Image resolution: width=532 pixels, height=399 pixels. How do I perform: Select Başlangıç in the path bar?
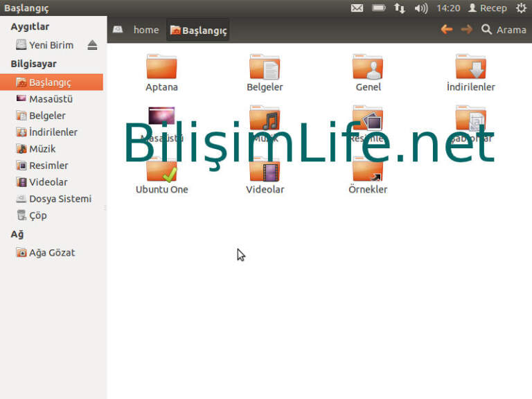(x=198, y=30)
